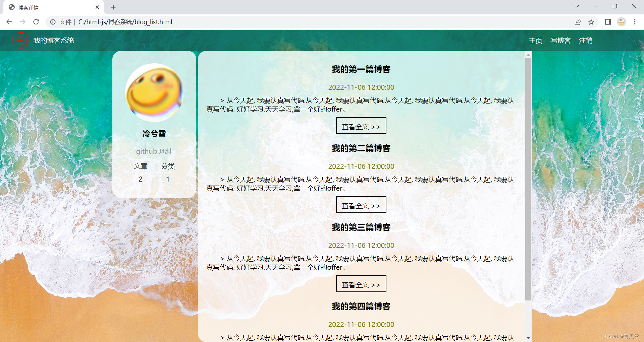The width and height of the screenshot is (644, 342).
Task: Click the share icon in address bar
Action: 578,22
